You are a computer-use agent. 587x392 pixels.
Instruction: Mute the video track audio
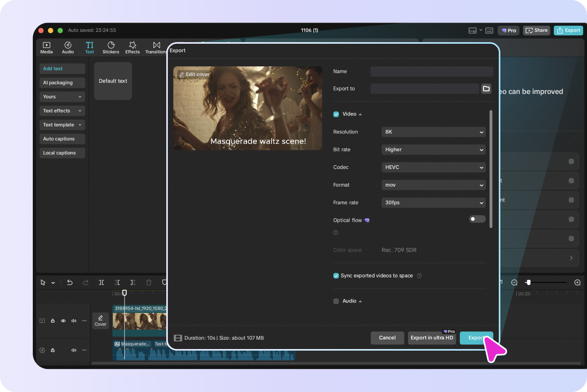(74, 321)
